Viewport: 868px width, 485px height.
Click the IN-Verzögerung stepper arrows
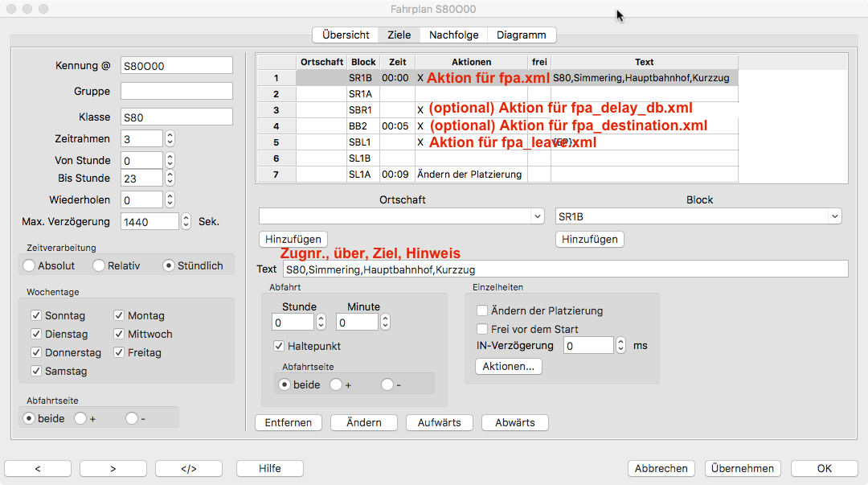click(620, 346)
